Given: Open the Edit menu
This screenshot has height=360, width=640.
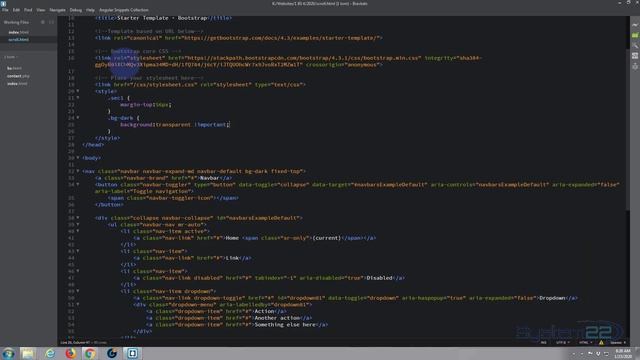Looking at the screenshot, I should (16, 10).
